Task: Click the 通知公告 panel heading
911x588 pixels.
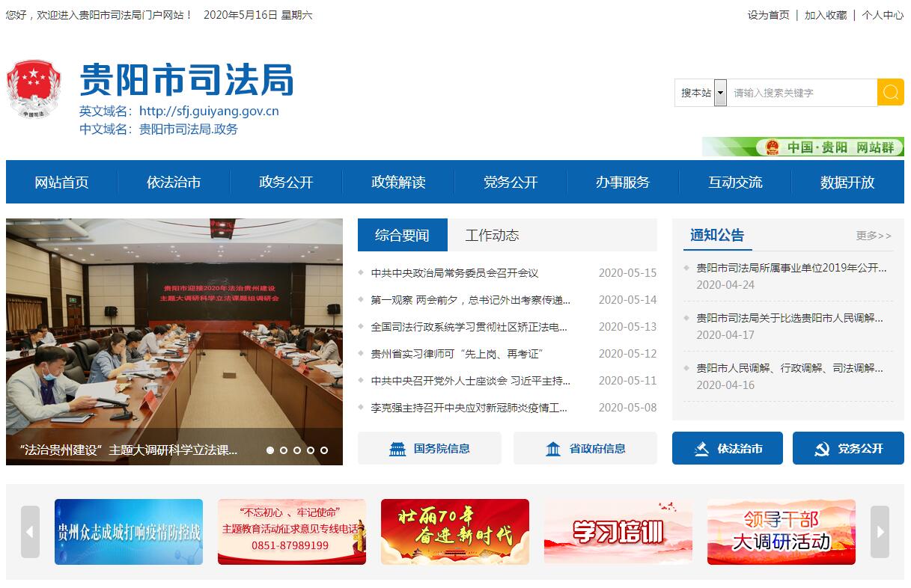Action: point(717,235)
